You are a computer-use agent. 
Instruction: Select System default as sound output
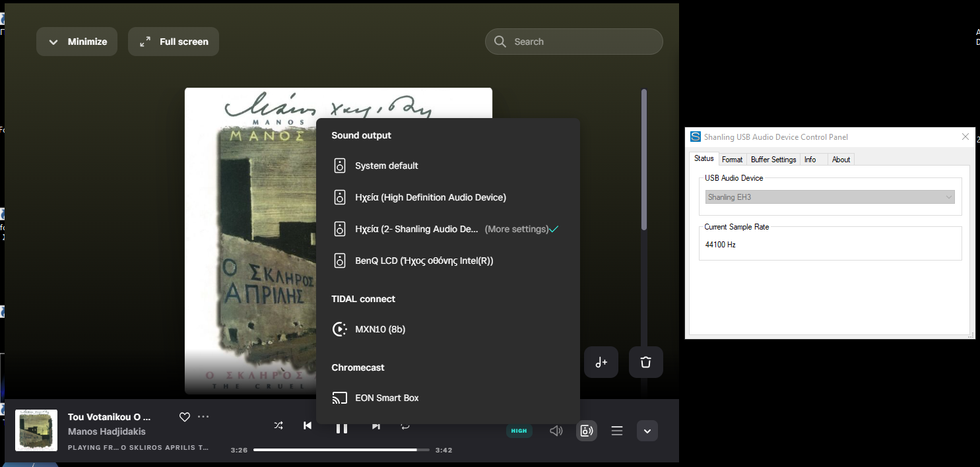coord(386,166)
